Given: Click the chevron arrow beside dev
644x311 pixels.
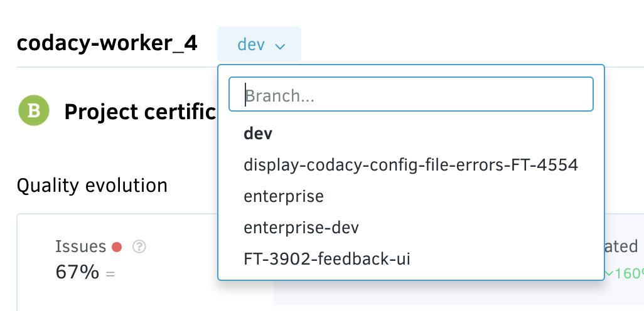Looking at the screenshot, I should click(x=280, y=46).
